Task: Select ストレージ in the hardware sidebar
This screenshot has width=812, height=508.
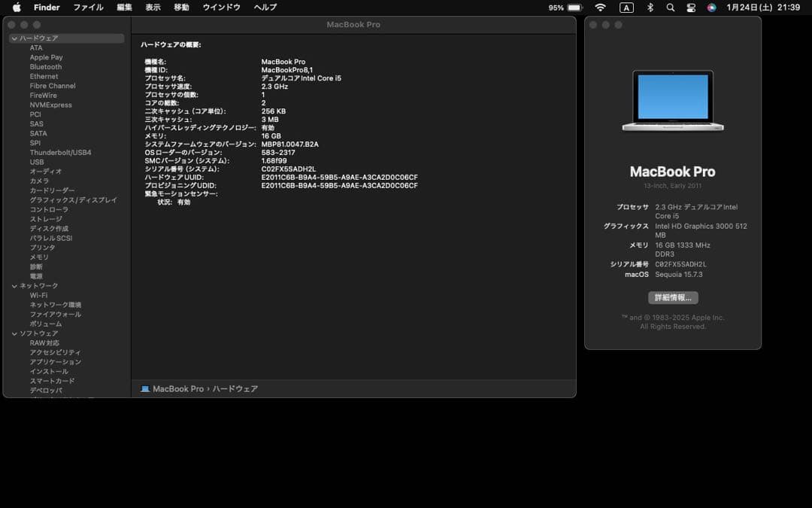Action: pyautogui.click(x=44, y=219)
